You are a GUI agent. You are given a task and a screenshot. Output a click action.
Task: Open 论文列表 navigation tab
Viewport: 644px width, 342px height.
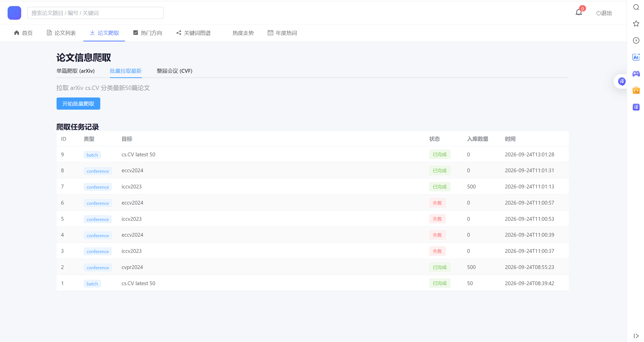[61, 33]
